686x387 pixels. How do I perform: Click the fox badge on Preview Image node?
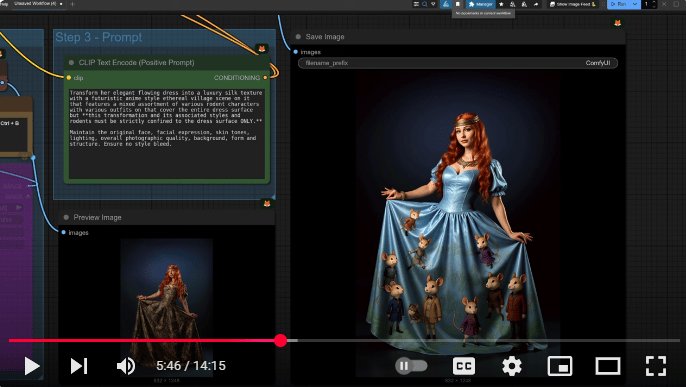[x=267, y=203]
